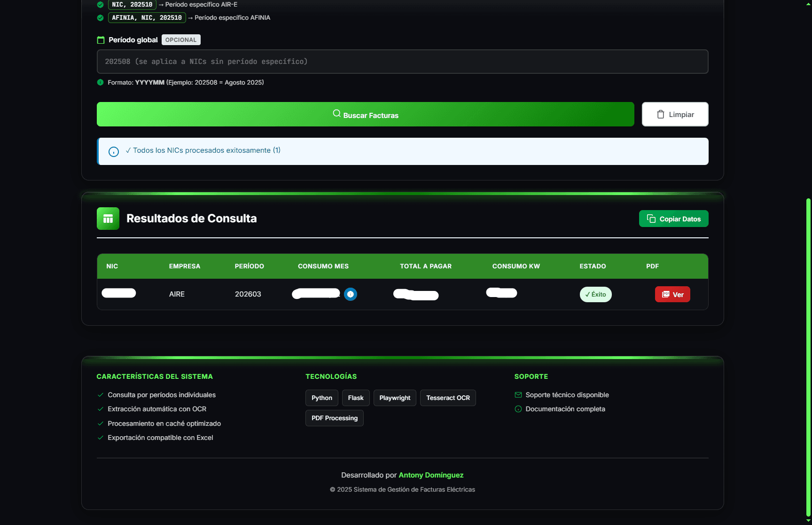This screenshot has width=812, height=525.
Task: Click the Copiar Datos button
Action: [673, 219]
